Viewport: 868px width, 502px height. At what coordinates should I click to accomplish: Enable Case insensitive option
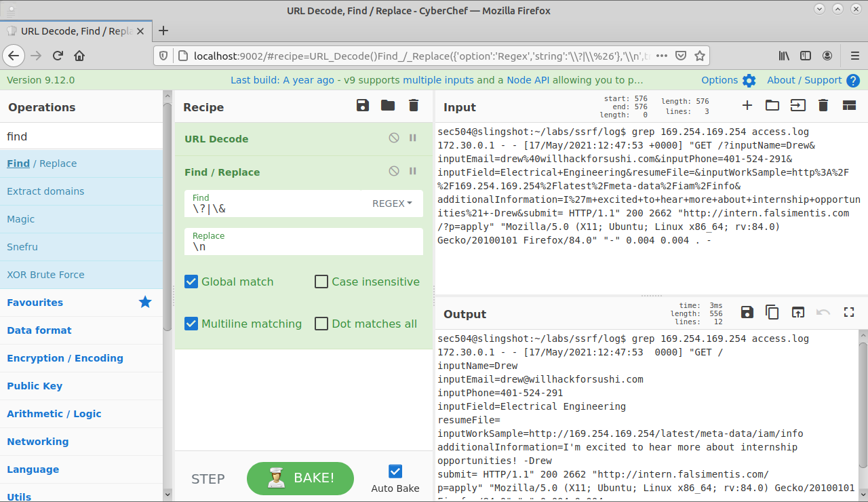point(321,282)
